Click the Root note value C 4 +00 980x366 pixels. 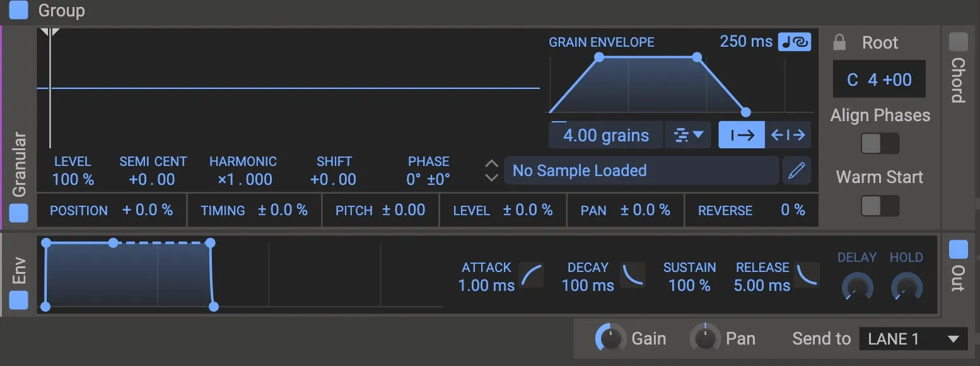879,79
